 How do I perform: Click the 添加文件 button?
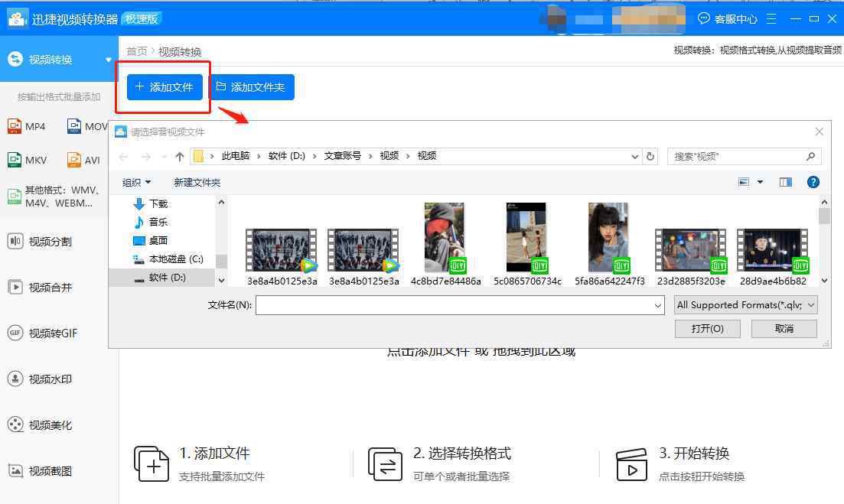point(165,87)
